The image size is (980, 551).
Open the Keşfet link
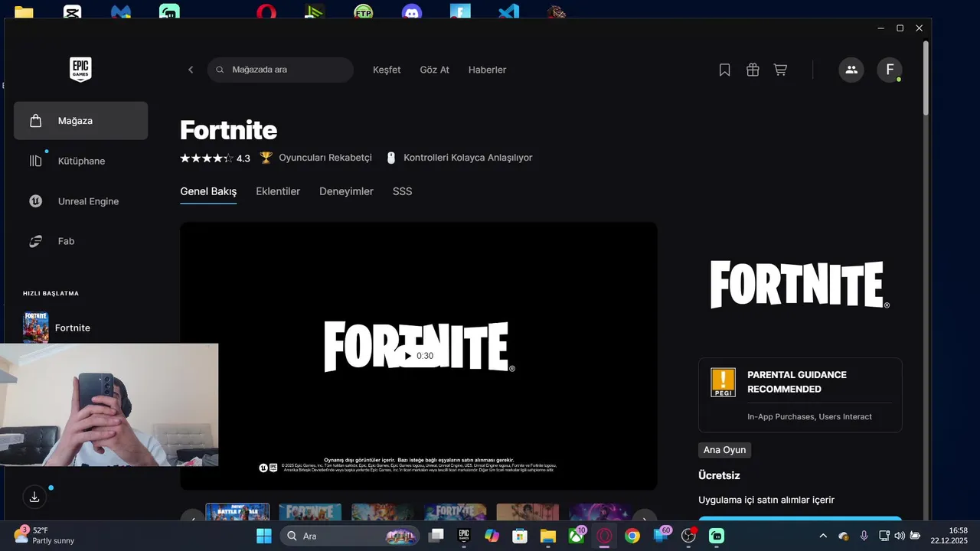387,70
